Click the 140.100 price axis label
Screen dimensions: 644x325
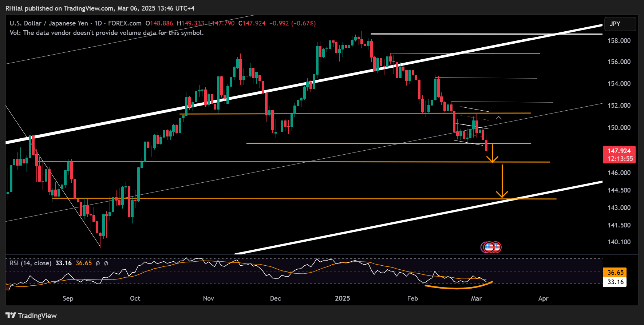pos(619,242)
